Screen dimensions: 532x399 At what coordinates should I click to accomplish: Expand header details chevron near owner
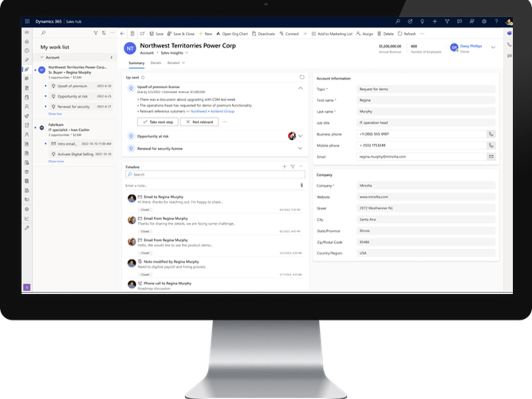click(x=493, y=47)
